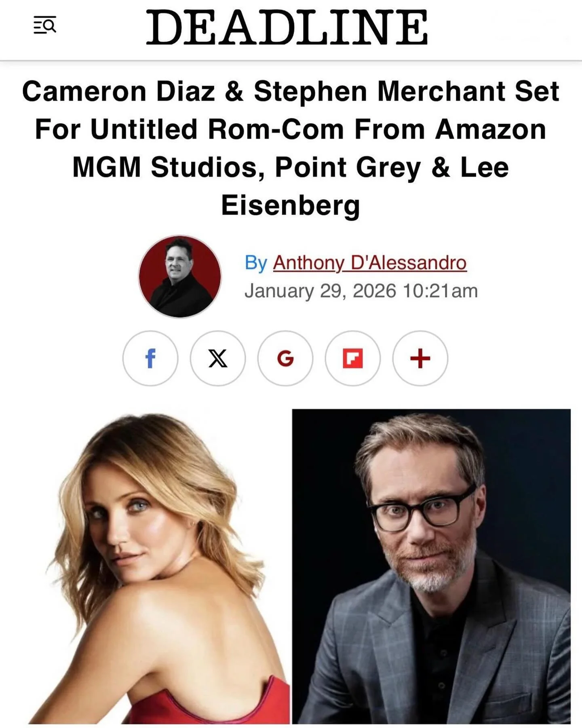Image resolution: width=582 pixels, height=728 pixels.
Task: Open the left photo of blonde woman
Action: 159,567
